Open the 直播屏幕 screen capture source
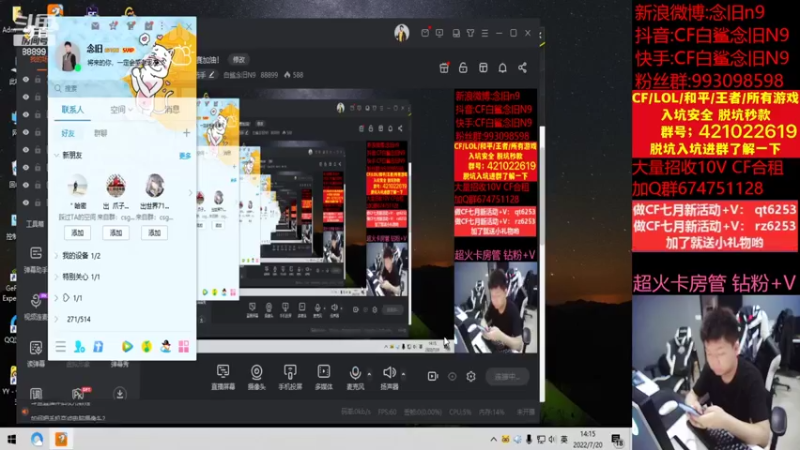This screenshot has width=800, height=450. pyautogui.click(x=223, y=377)
